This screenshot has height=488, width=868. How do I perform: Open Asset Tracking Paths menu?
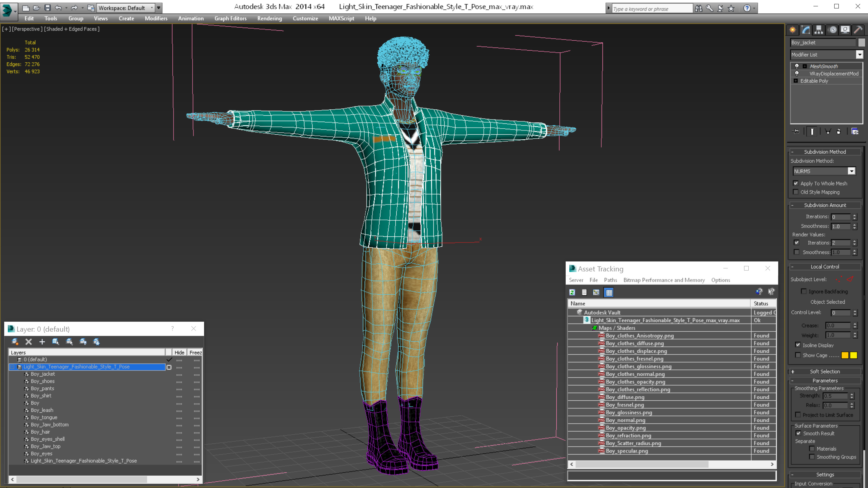pos(610,280)
